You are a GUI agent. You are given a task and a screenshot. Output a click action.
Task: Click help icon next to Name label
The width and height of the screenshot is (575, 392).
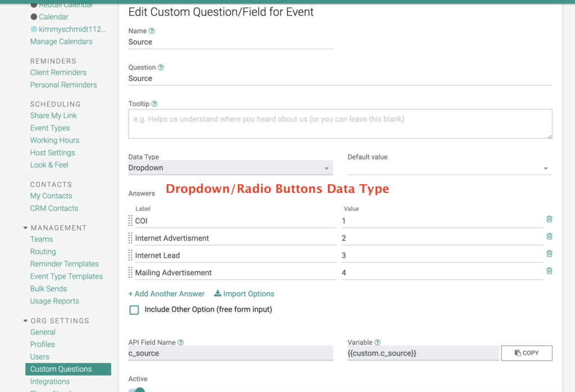[152, 31]
